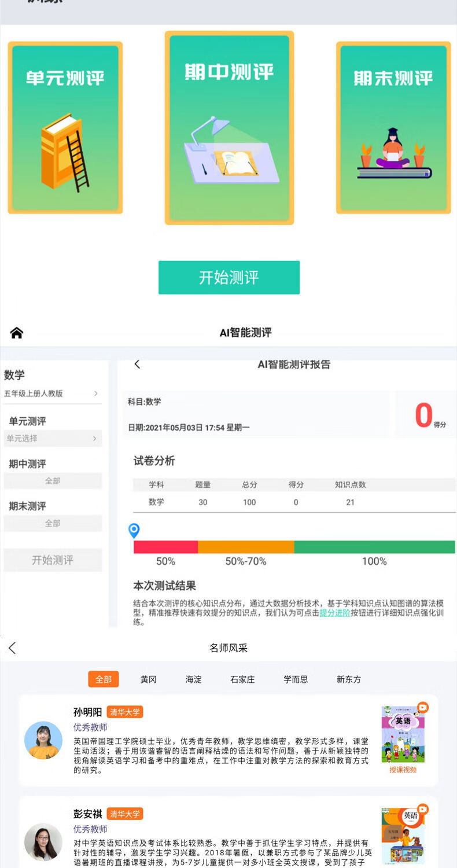Viewport: 457px width, 868px height.
Task: Go back from 名师风采 page
Action: click(x=12, y=648)
